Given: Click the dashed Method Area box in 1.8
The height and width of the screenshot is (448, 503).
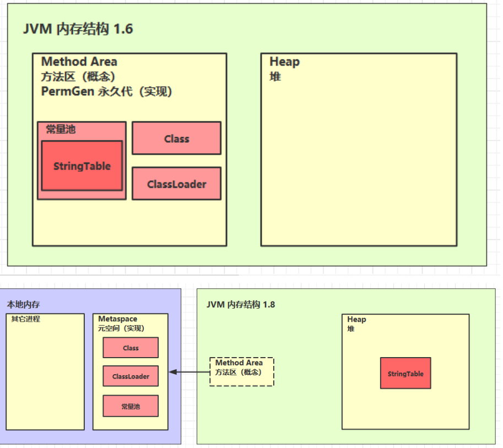Looking at the screenshot, I should pos(241,371).
